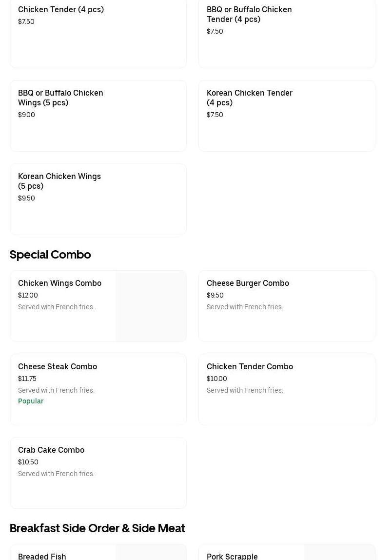
Task: Click the Special Combo section heading
Action: [50, 255]
